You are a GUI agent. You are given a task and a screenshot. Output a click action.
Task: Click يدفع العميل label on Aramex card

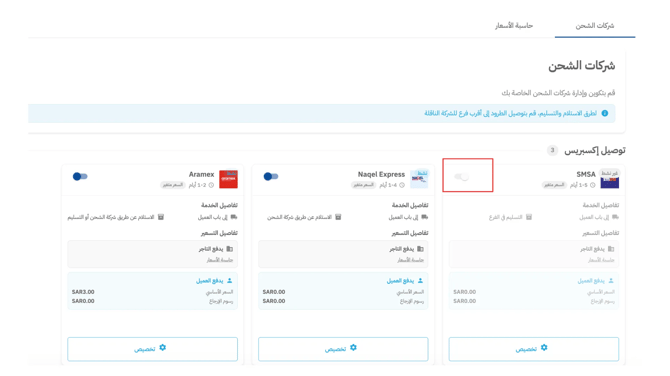point(209,281)
